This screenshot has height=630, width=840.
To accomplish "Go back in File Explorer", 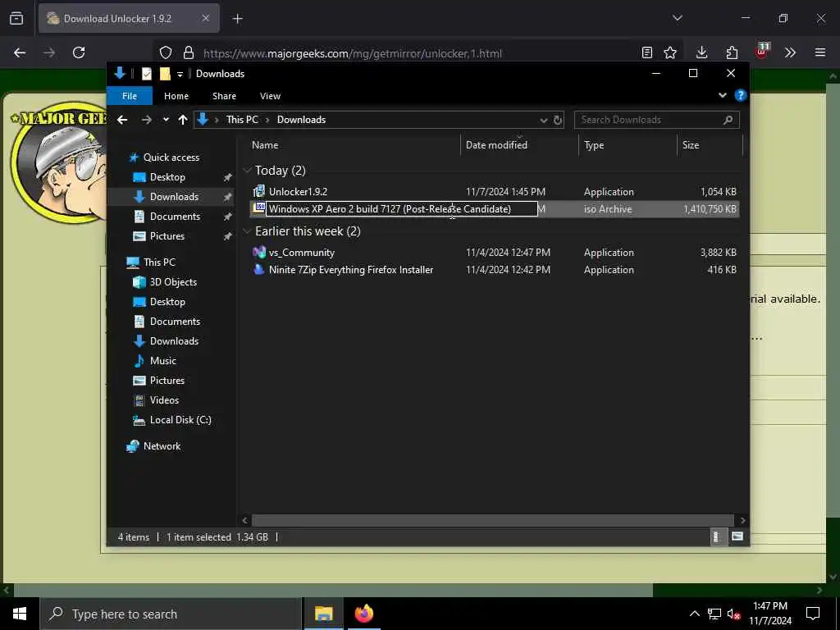I will point(122,120).
